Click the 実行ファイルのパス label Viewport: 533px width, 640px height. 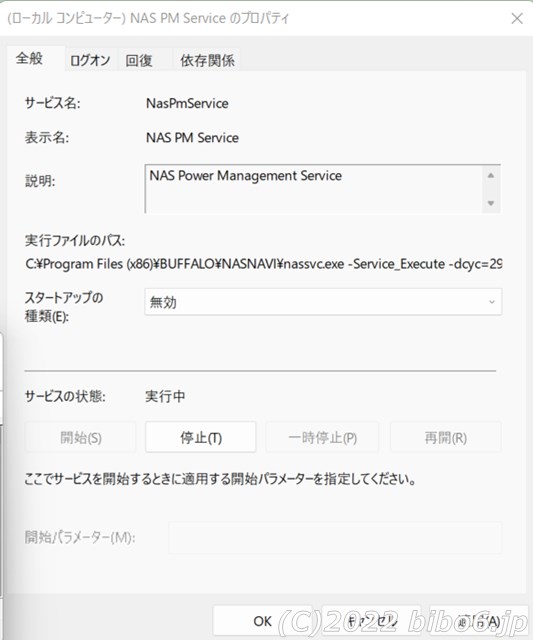75,240
